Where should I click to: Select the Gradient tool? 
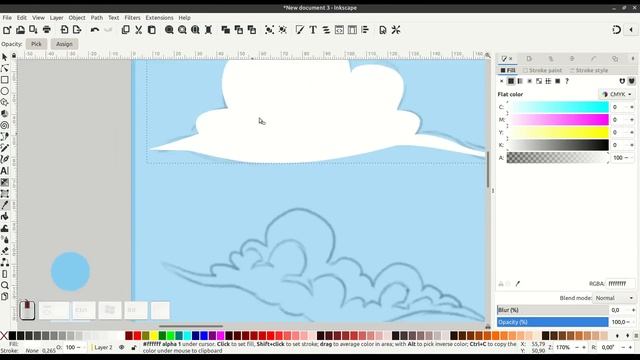tap(4, 182)
